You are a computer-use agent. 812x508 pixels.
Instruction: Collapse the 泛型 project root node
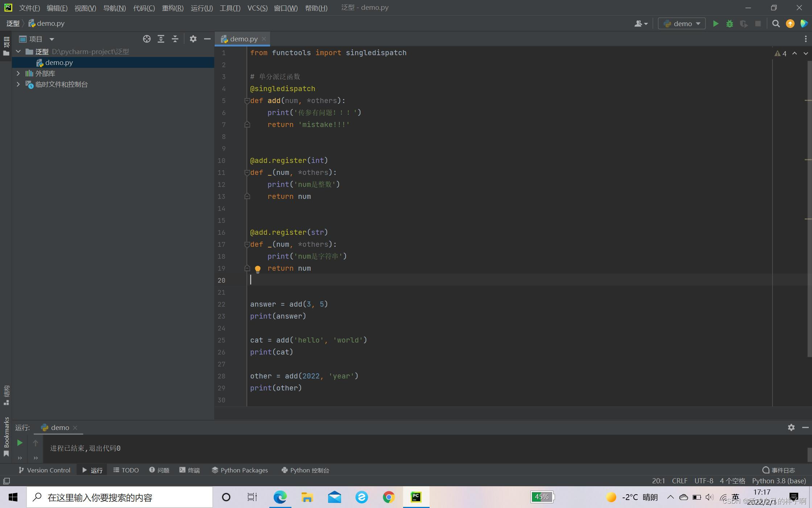tap(18, 52)
